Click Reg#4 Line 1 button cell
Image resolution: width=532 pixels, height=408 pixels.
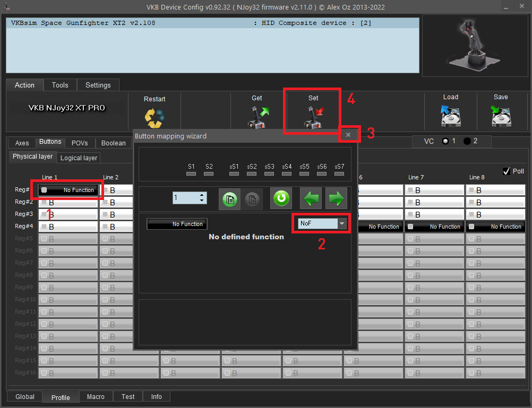pyautogui.click(x=68, y=227)
